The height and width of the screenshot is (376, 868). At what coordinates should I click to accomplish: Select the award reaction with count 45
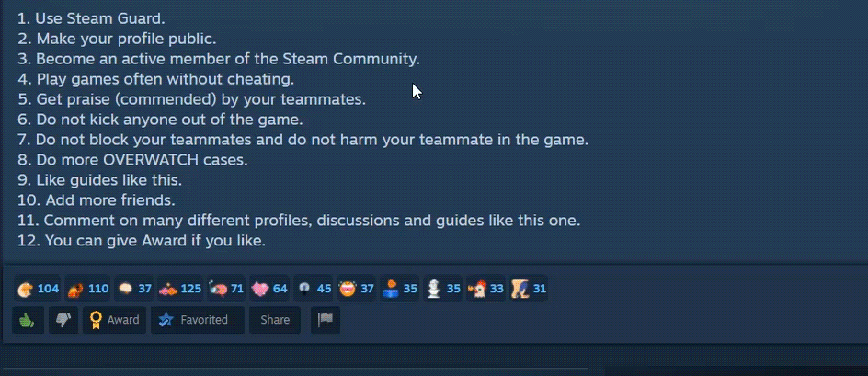(314, 289)
